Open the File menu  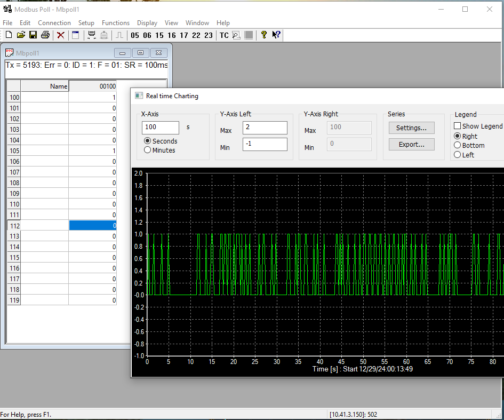click(7, 23)
